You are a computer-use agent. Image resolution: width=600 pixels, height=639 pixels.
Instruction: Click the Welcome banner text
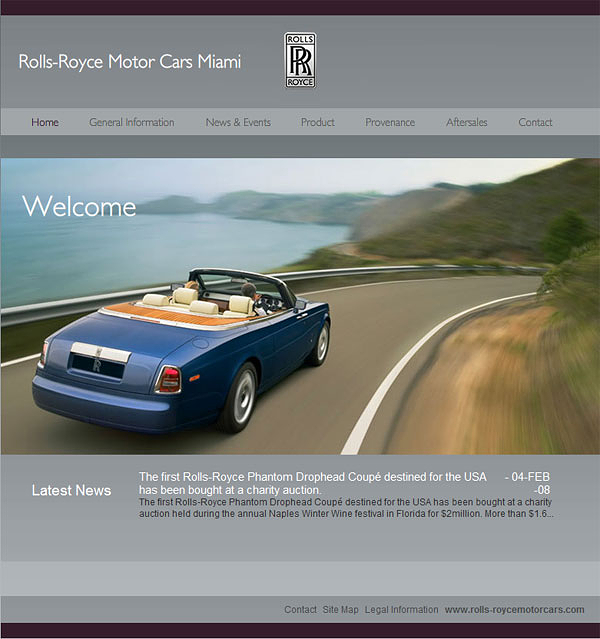(x=79, y=206)
